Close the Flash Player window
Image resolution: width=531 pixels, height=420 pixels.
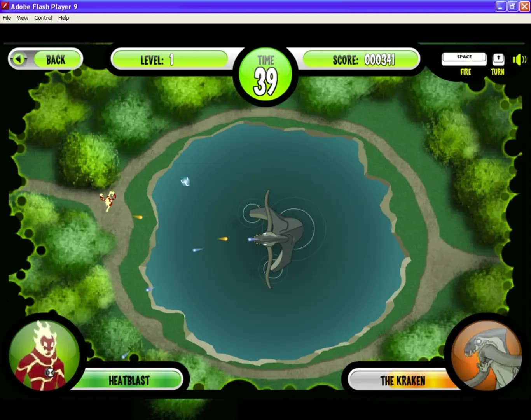[x=524, y=6]
